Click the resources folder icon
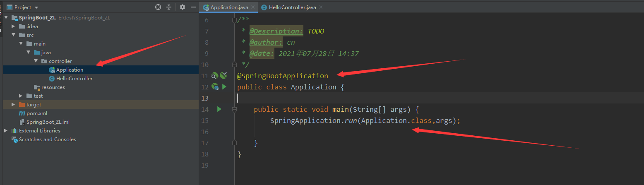 click(x=37, y=87)
